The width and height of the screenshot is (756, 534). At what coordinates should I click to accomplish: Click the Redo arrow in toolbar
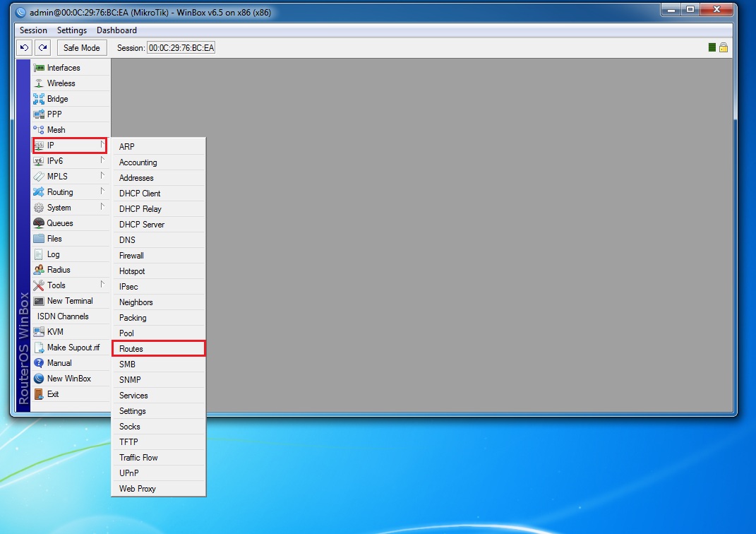coord(42,48)
